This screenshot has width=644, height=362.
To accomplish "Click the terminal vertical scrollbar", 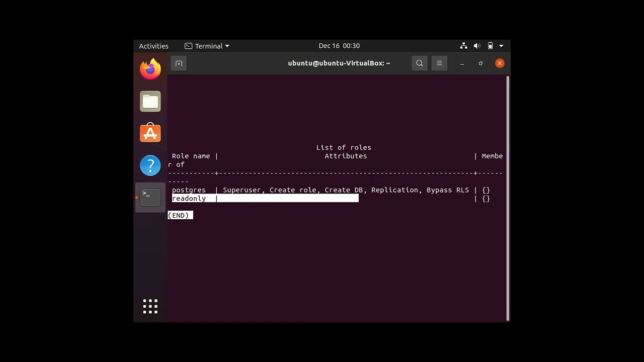I will point(508,198).
